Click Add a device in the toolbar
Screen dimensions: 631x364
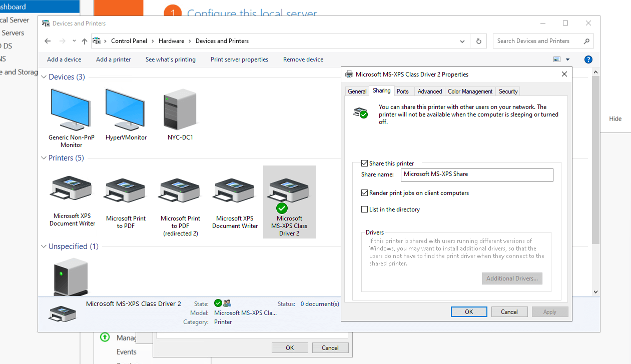point(64,59)
